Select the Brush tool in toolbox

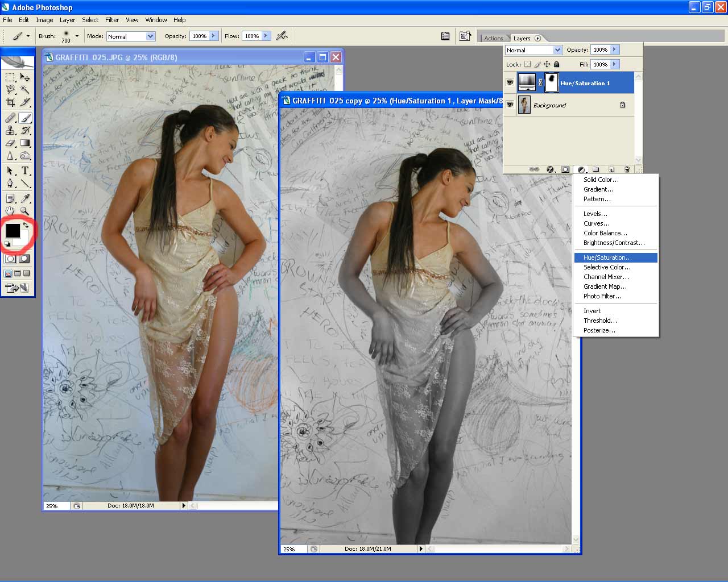25,118
